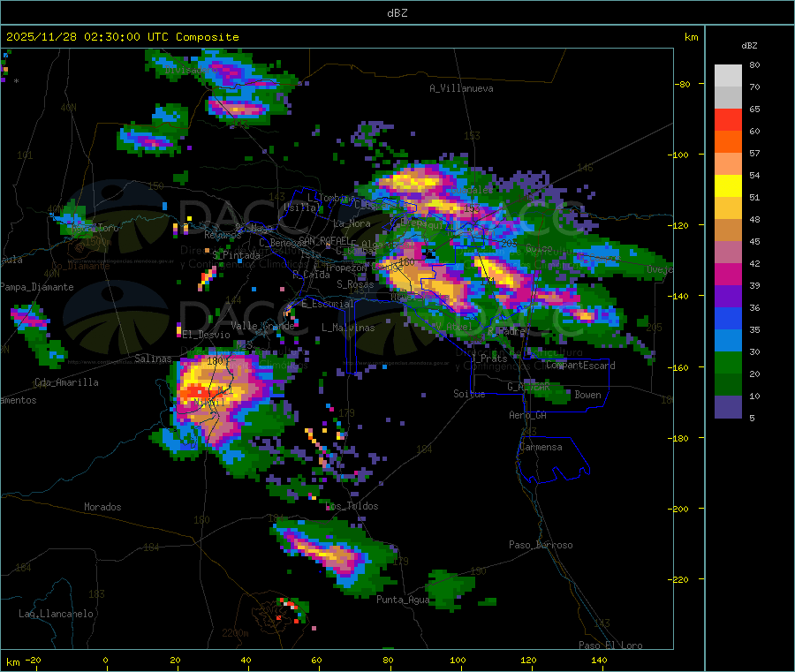This screenshot has height=672, width=795.
Task: Click the 'Co_Diamante' map label
Action: 80,266
